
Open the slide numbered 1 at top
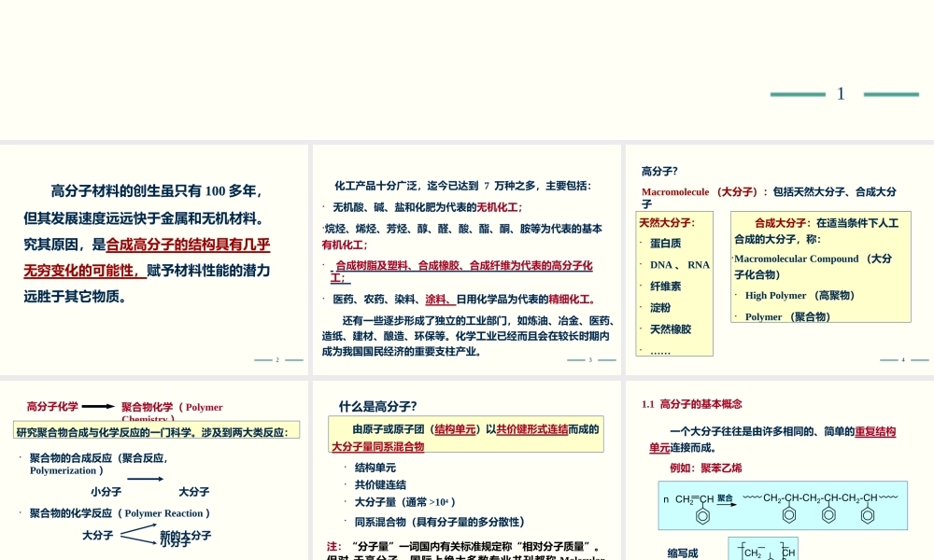tap(467, 70)
